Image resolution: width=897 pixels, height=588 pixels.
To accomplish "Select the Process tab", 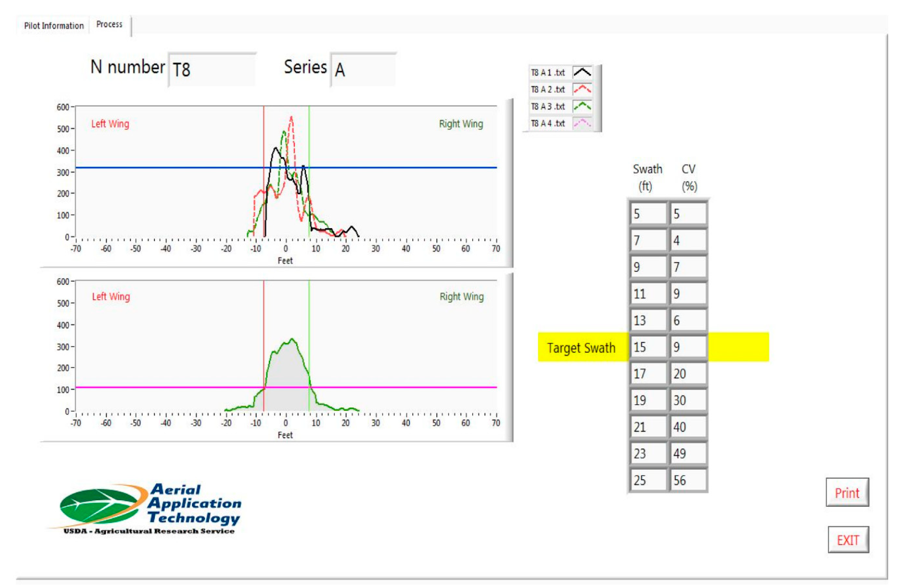I will point(109,25).
